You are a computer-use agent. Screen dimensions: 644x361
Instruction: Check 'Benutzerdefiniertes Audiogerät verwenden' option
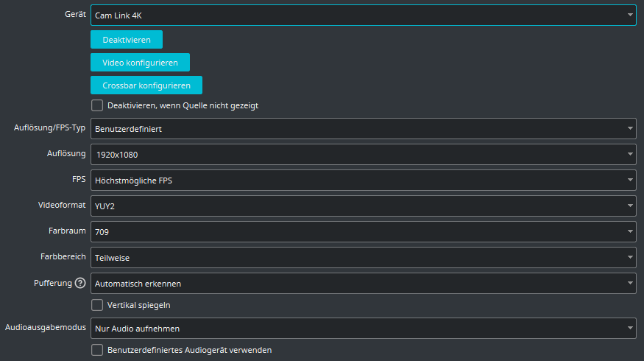(x=97, y=350)
